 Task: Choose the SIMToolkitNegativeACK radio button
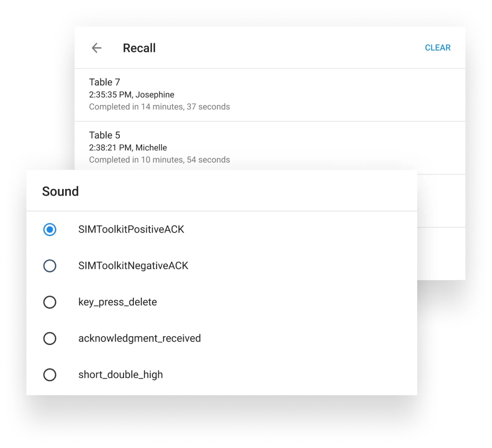(x=50, y=266)
